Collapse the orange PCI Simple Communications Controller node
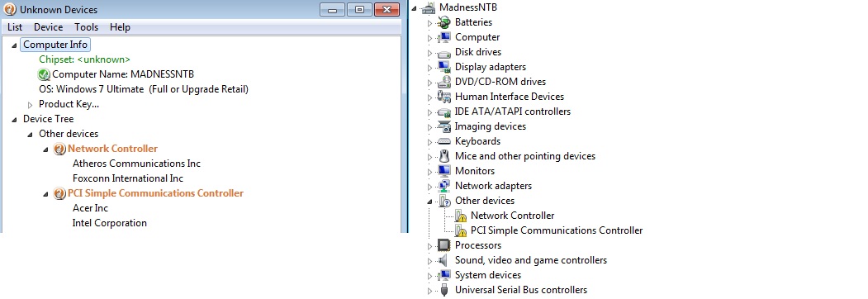Image resolution: width=868 pixels, height=299 pixels. tap(46, 194)
